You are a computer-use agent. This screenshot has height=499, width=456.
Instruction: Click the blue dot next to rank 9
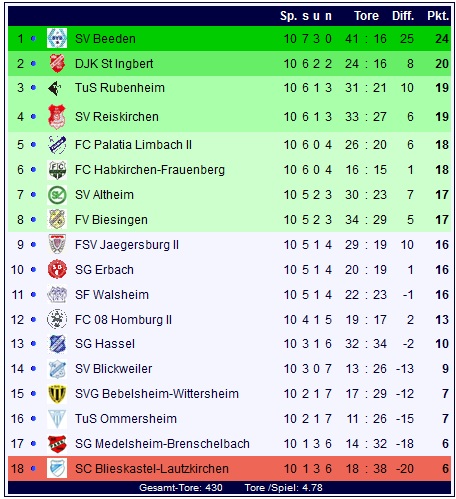click(33, 245)
